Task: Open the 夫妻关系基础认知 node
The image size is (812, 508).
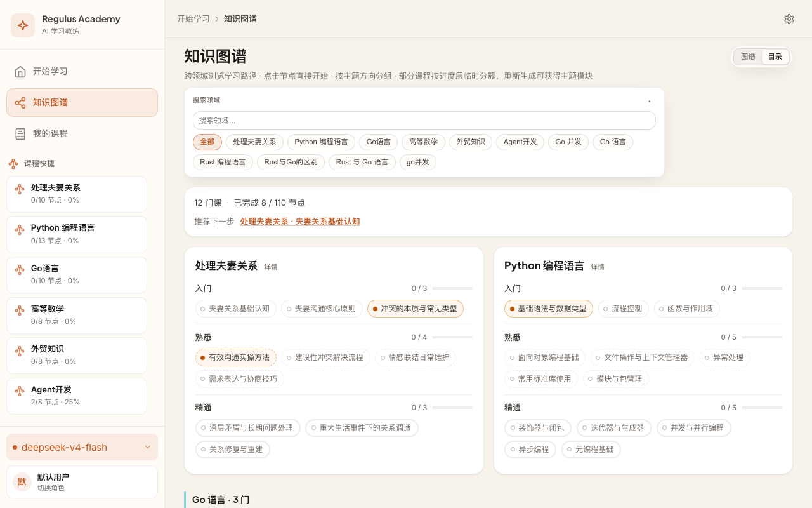Action: [x=236, y=309]
